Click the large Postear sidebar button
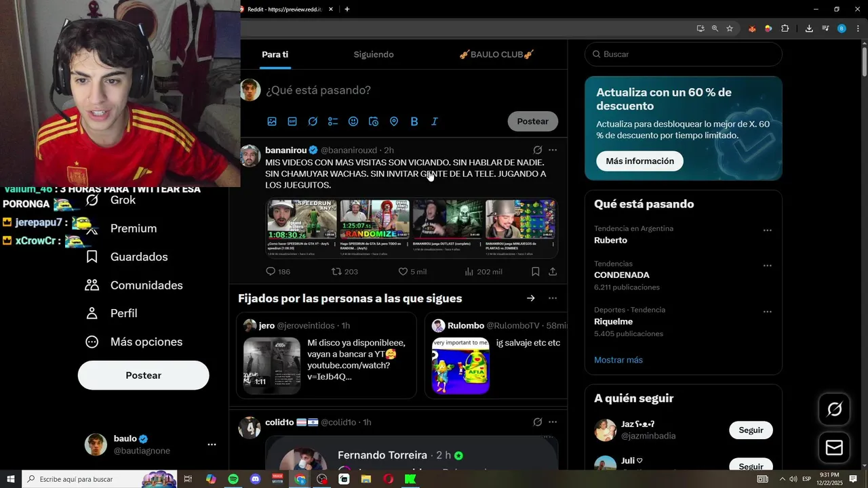 [x=143, y=375]
